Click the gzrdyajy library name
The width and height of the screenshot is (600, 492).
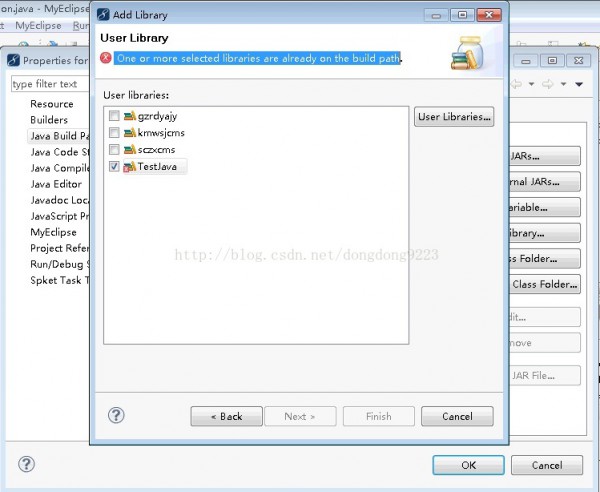157,116
